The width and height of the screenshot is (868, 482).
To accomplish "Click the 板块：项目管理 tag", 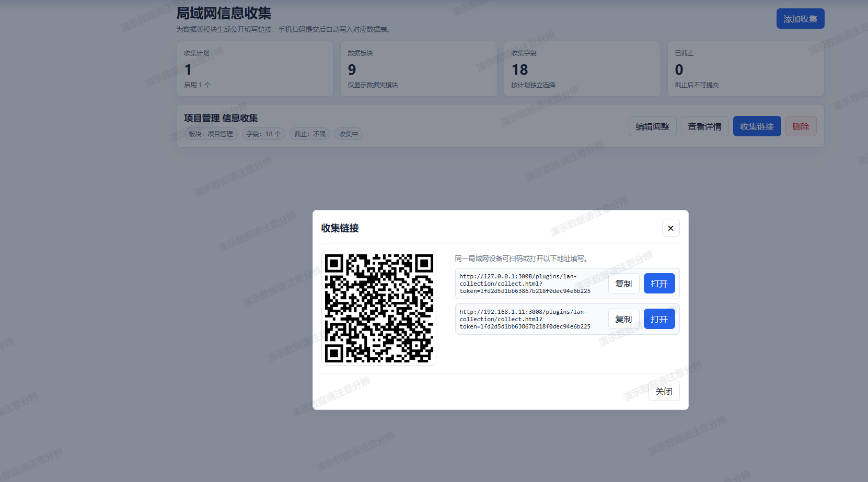I will 211,134.
